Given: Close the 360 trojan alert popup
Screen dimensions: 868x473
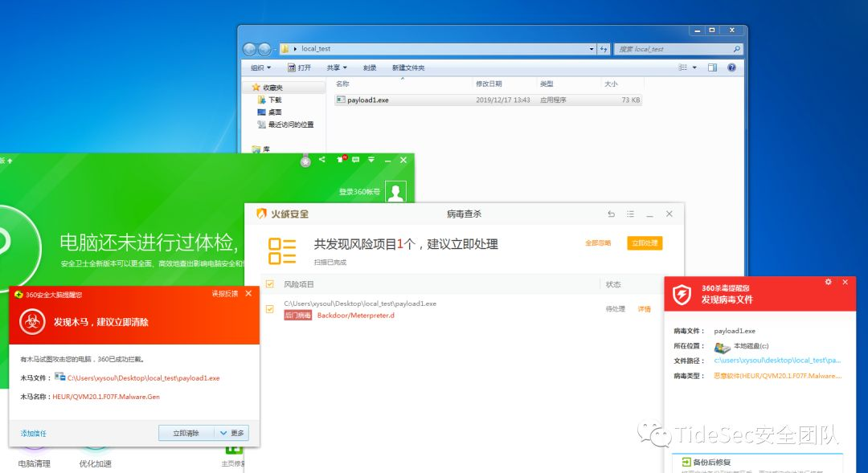Looking at the screenshot, I should [x=248, y=294].
